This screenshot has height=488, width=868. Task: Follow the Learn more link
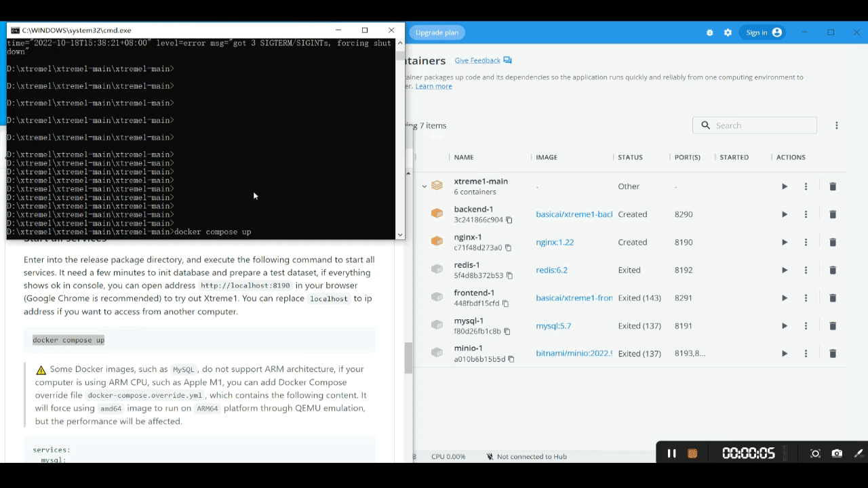[434, 86]
